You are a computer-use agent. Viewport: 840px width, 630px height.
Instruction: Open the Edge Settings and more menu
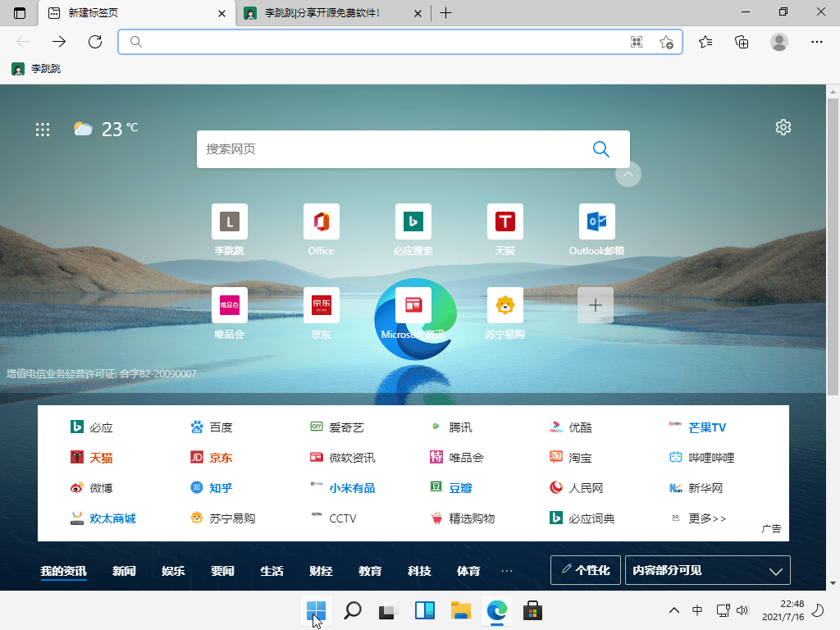point(816,42)
